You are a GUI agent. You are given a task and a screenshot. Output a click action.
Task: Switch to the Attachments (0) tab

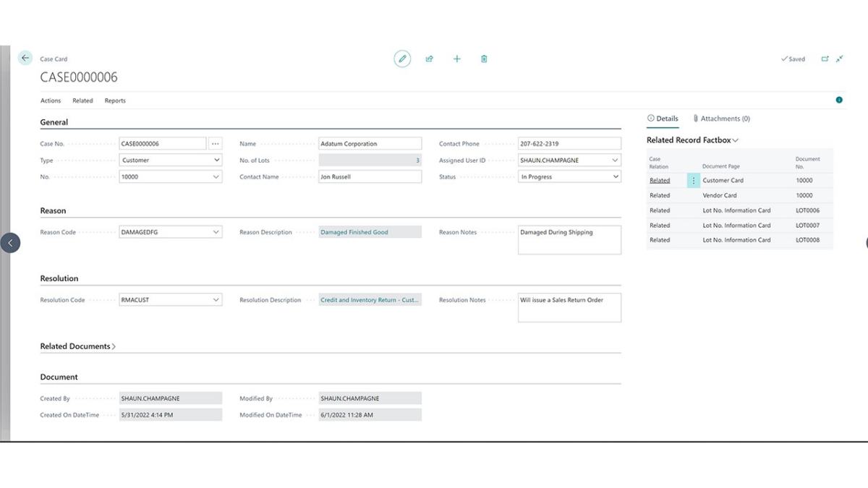tap(722, 119)
